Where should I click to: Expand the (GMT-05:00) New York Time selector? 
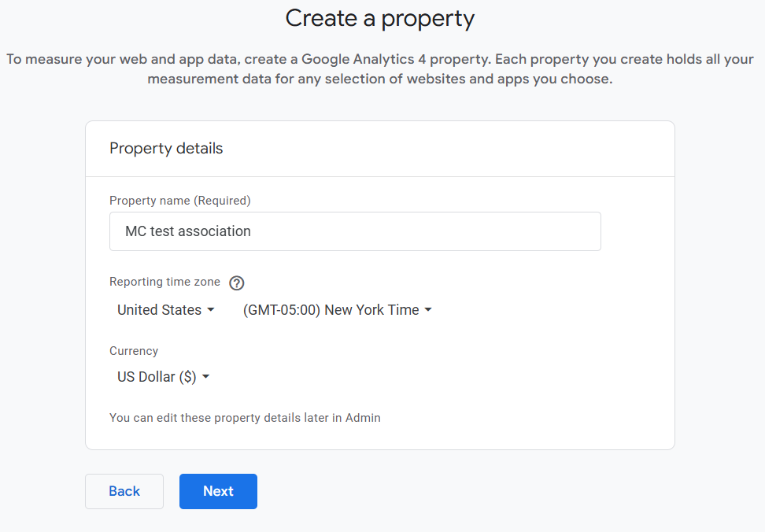click(x=337, y=309)
